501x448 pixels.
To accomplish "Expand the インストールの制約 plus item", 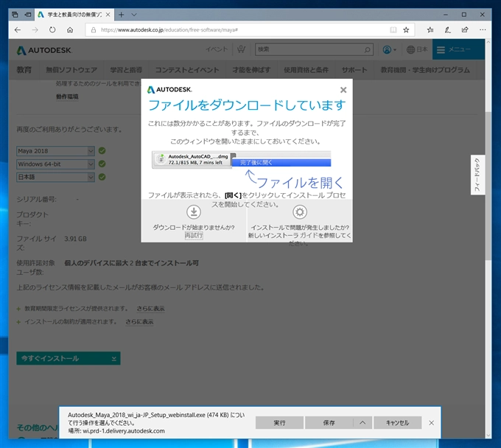I will point(18,322).
